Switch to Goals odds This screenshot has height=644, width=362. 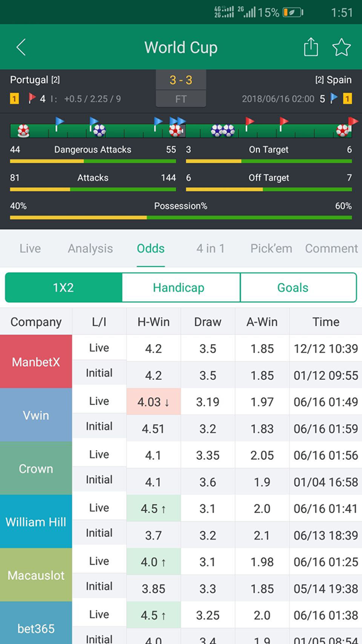293,288
